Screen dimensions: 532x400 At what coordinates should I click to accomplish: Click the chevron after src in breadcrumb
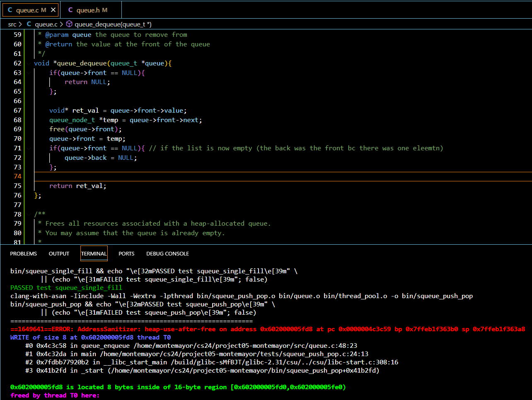20,24
